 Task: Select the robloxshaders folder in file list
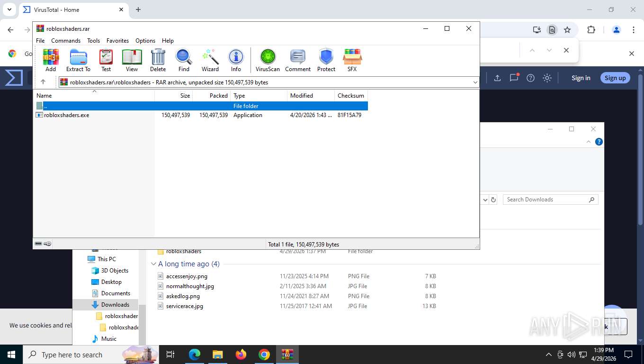[184, 252]
